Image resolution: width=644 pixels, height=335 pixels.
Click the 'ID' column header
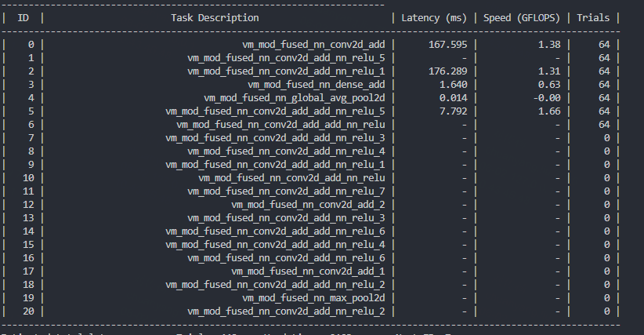pyautogui.click(x=24, y=17)
